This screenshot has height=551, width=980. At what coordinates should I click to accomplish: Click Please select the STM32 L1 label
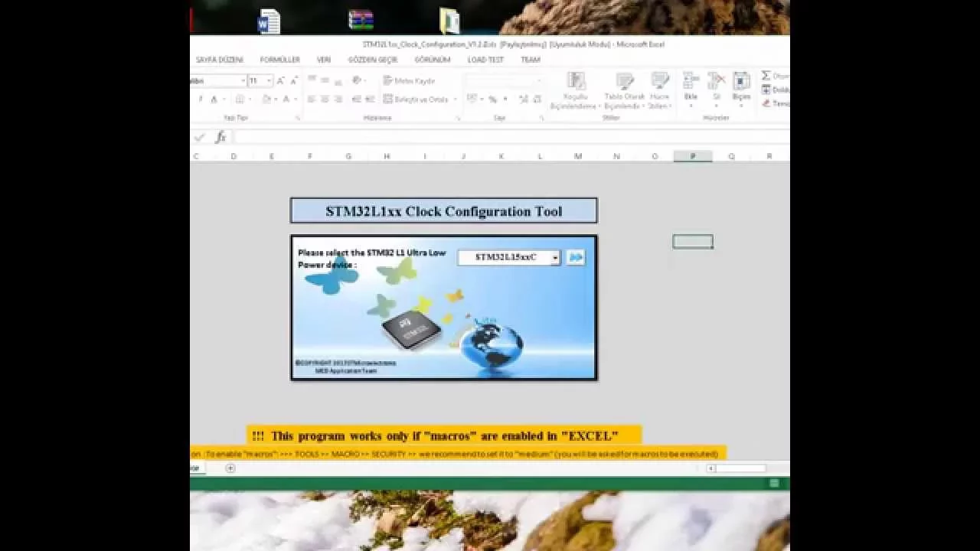[371, 258]
